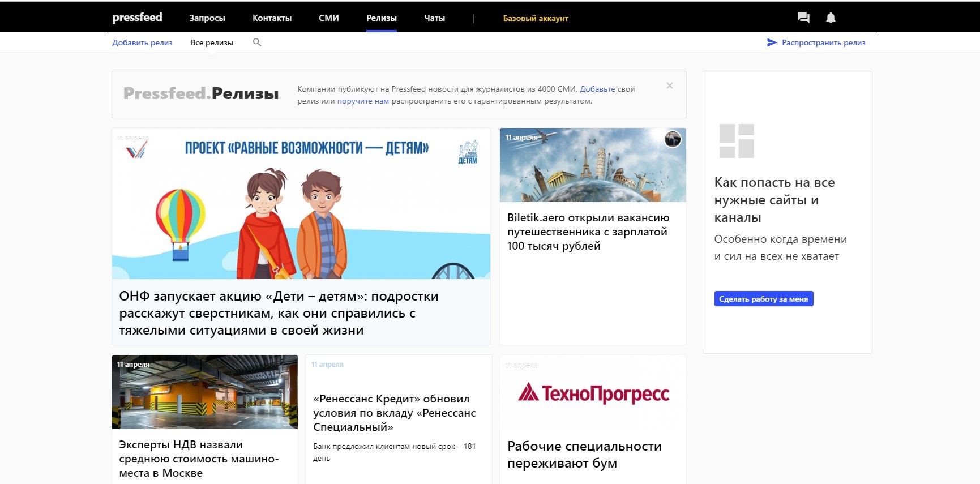Open the parking garage article thumbnail
The height and width of the screenshot is (484, 980).
204,392
